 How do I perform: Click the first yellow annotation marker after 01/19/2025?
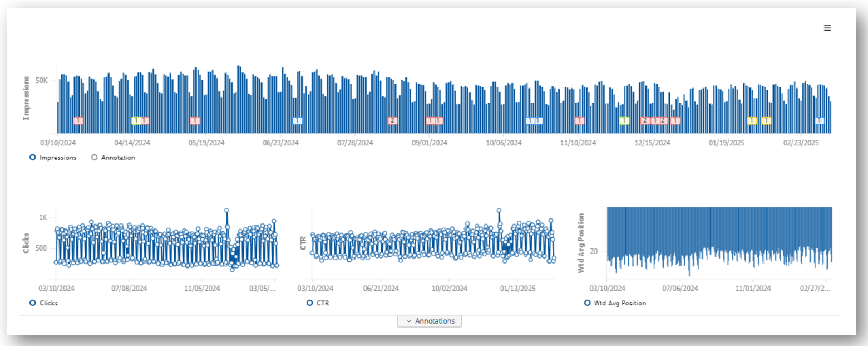click(x=752, y=120)
